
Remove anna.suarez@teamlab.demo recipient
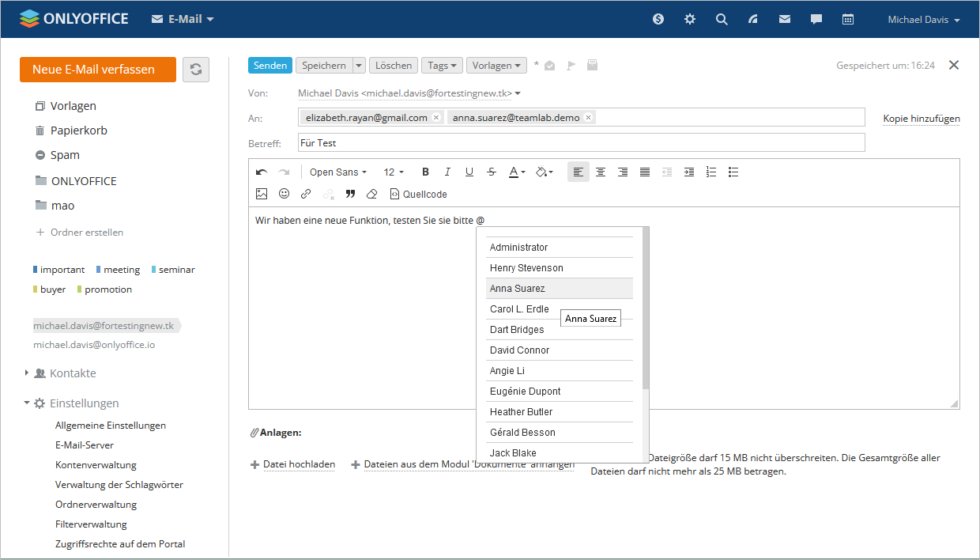588,117
